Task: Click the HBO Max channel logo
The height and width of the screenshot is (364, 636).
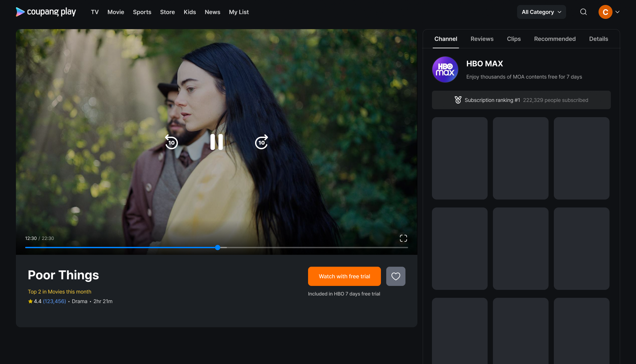Action: pos(445,69)
